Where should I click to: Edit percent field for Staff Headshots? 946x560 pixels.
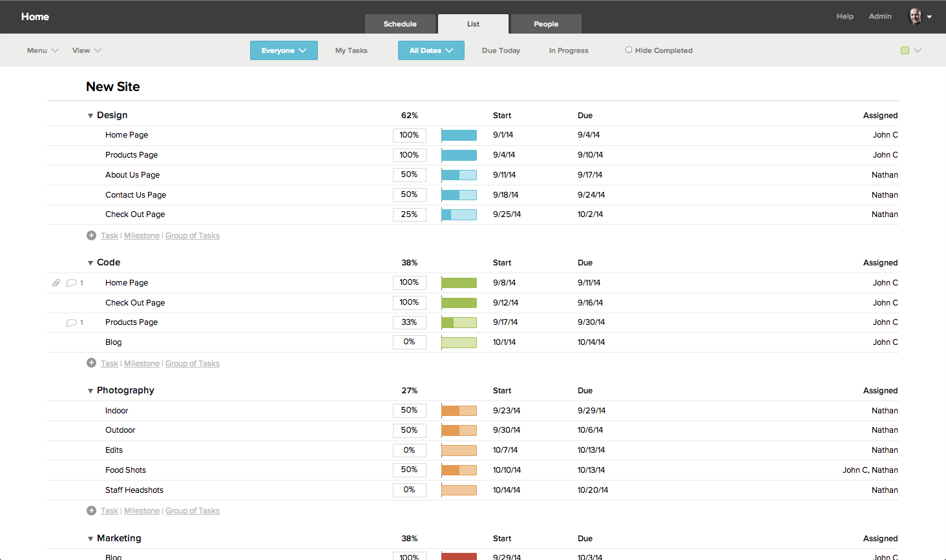[x=410, y=490]
